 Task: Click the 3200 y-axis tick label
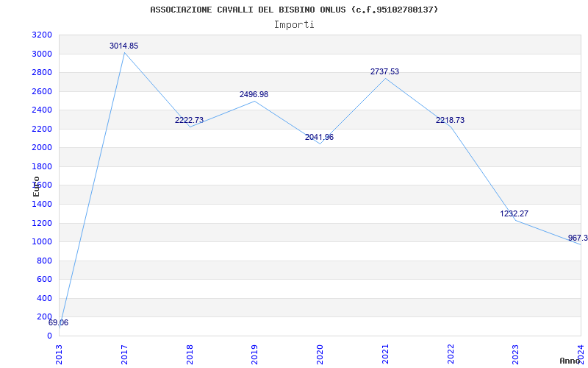[42, 35]
